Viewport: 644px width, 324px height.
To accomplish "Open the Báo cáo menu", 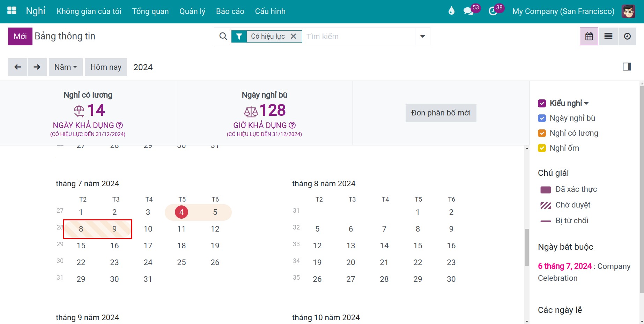I will (x=230, y=11).
